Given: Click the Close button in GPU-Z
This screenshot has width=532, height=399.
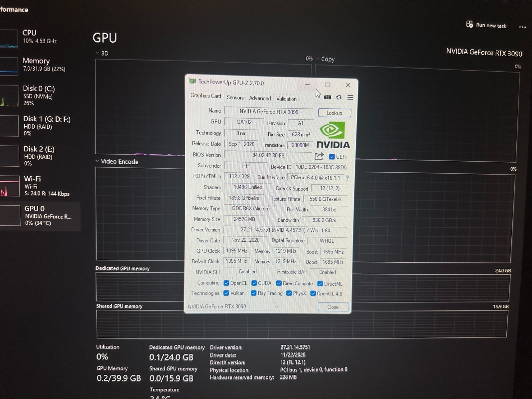Looking at the screenshot, I should (333, 307).
